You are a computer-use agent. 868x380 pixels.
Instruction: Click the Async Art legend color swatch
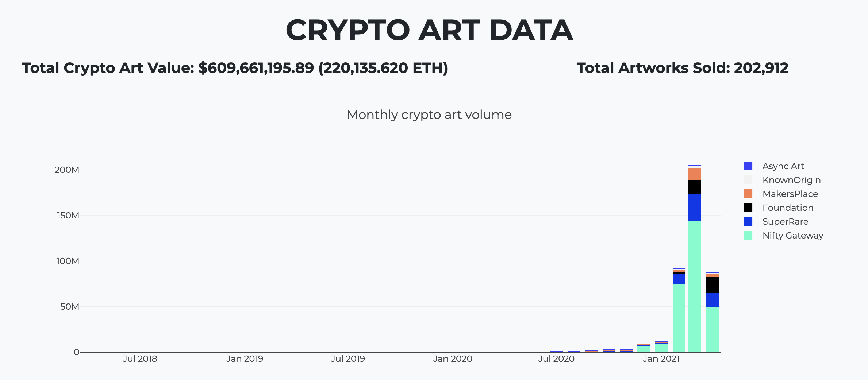748,166
